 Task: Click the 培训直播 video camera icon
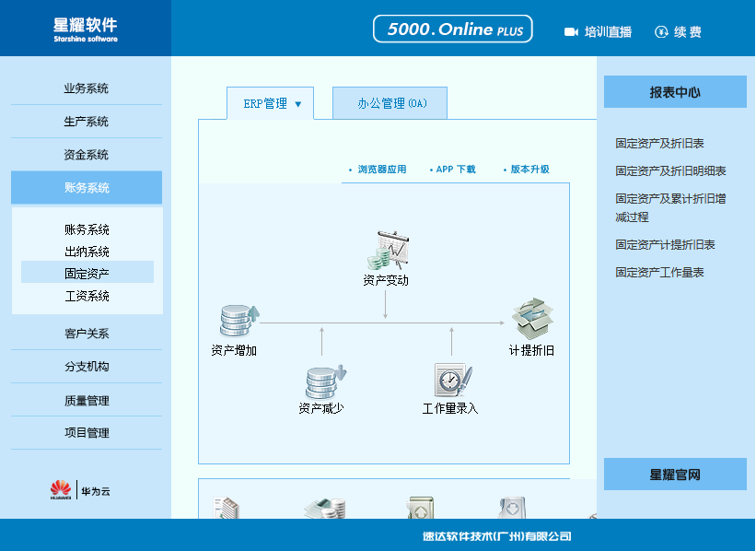pyautogui.click(x=571, y=32)
